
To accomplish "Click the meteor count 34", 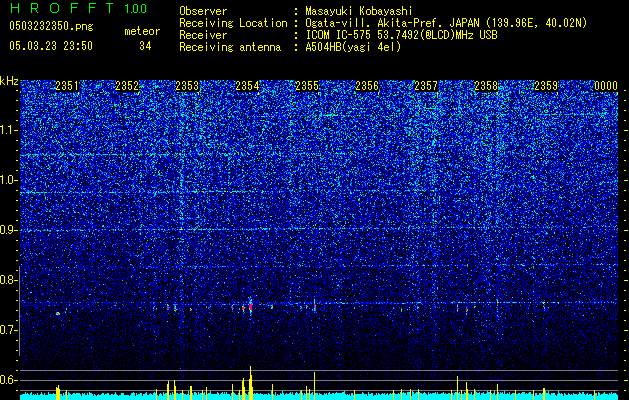I will (145, 46).
